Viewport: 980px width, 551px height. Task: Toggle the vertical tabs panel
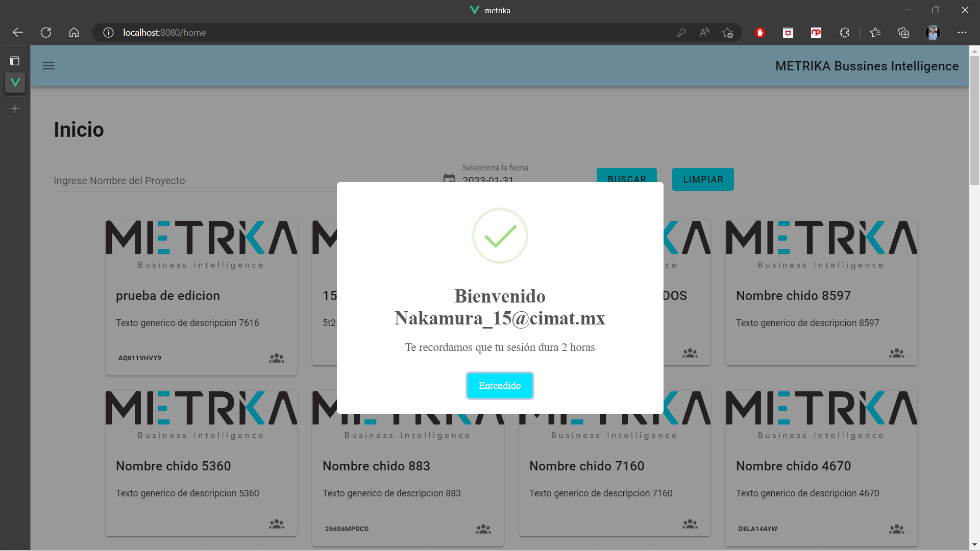tap(15, 60)
